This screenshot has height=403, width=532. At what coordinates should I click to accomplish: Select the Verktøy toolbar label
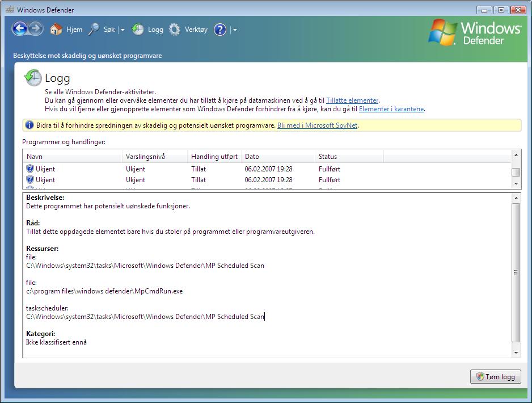tap(196, 30)
